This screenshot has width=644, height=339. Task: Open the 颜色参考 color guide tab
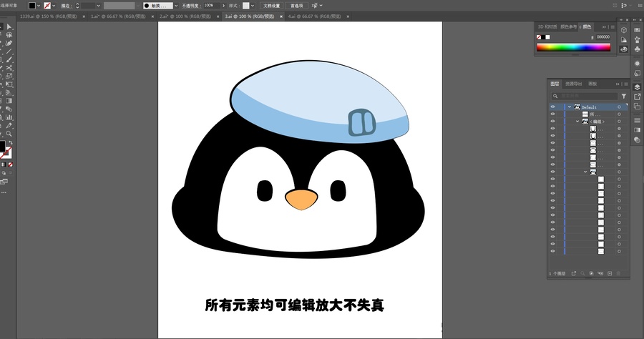pyautogui.click(x=569, y=26)
